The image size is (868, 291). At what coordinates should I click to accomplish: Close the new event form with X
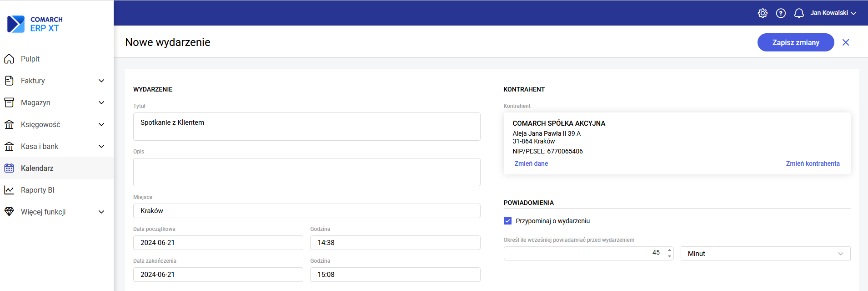(x=846, y=42)
